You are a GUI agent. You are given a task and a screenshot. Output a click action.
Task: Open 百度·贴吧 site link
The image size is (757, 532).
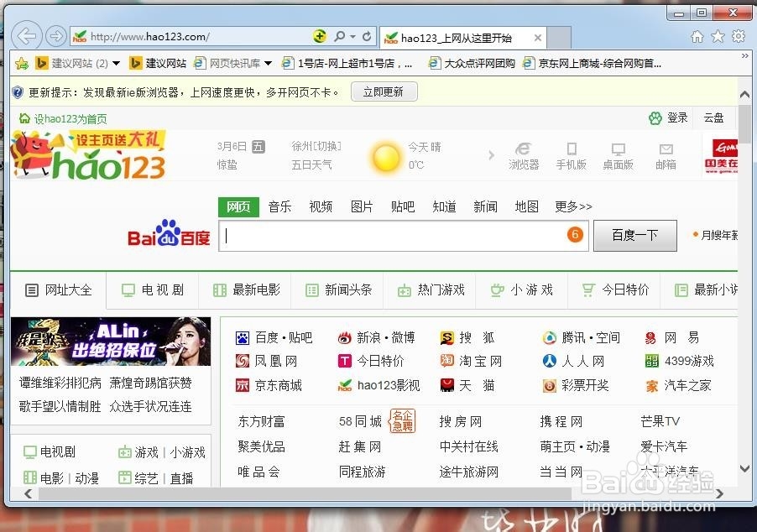tap(274, 337)
